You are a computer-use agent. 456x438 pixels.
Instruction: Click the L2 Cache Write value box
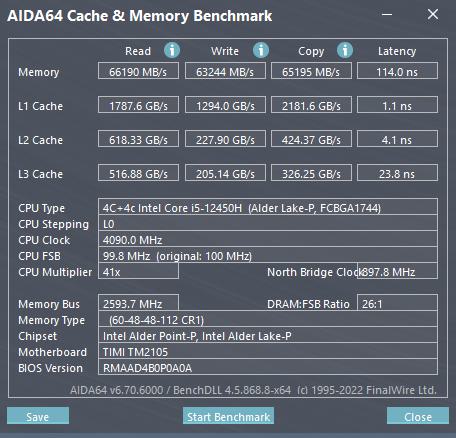(225, 139)
